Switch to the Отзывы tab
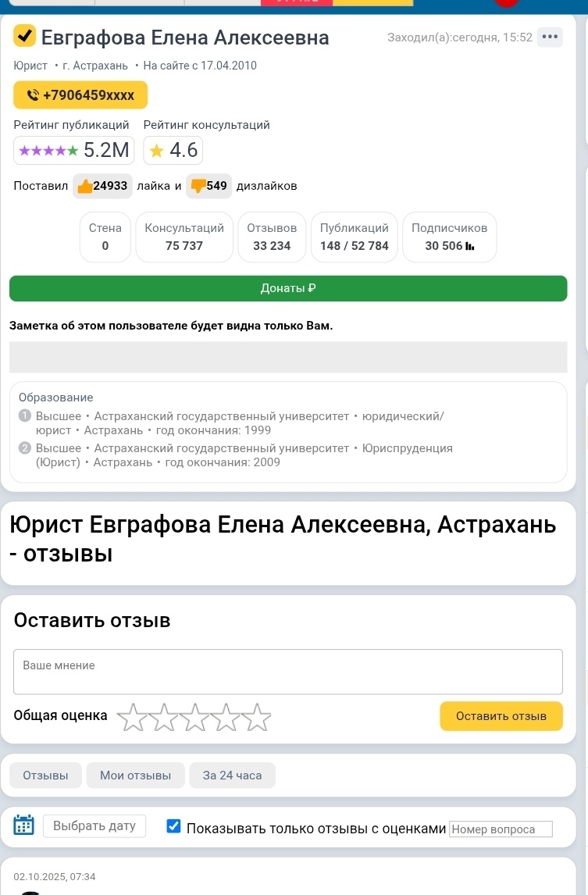The width and height of the screenshot is (588, 895). tap(45, 776)
